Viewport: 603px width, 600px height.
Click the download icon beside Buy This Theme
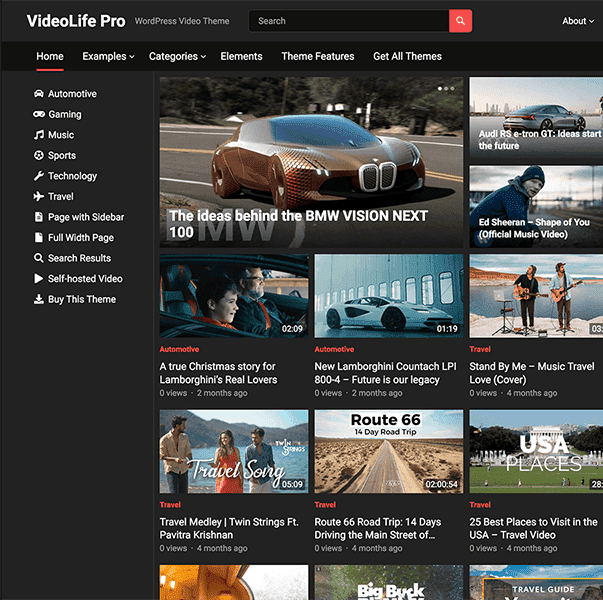pos(39,299)
